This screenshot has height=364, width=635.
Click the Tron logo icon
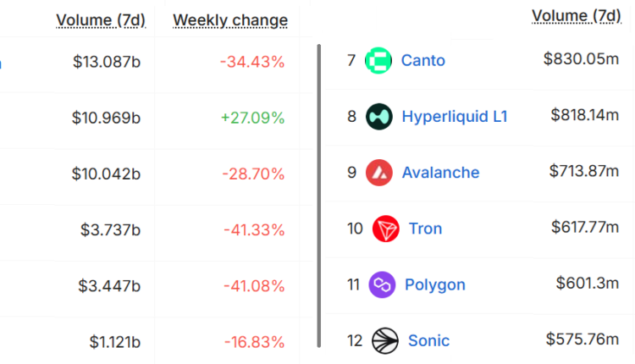pos(386,229)
